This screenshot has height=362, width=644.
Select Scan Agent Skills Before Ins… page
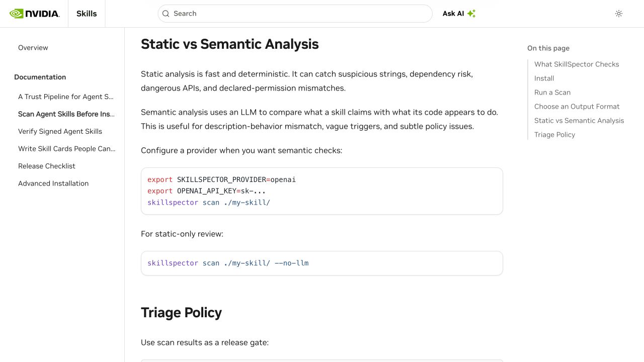click(x=66, y=114)
